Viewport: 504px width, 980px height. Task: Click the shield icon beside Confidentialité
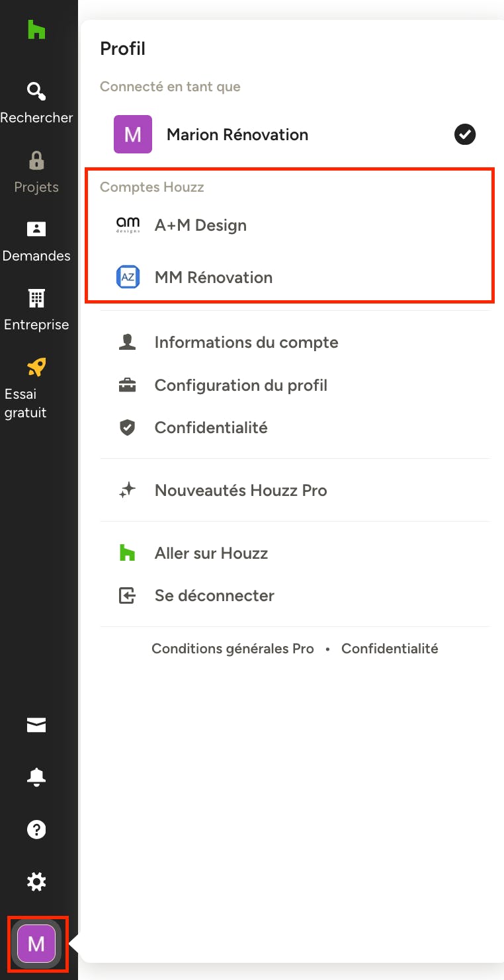pyautogui.click(x=127, y=428)
